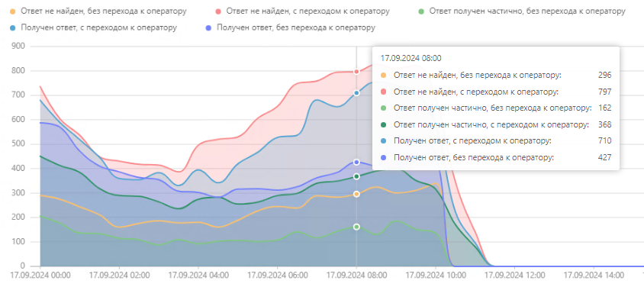Toggle the orange 'Ответ не найден, без перехода' legend dot
644x287 pixels.
pyautogui.click(x=12, y=11)
